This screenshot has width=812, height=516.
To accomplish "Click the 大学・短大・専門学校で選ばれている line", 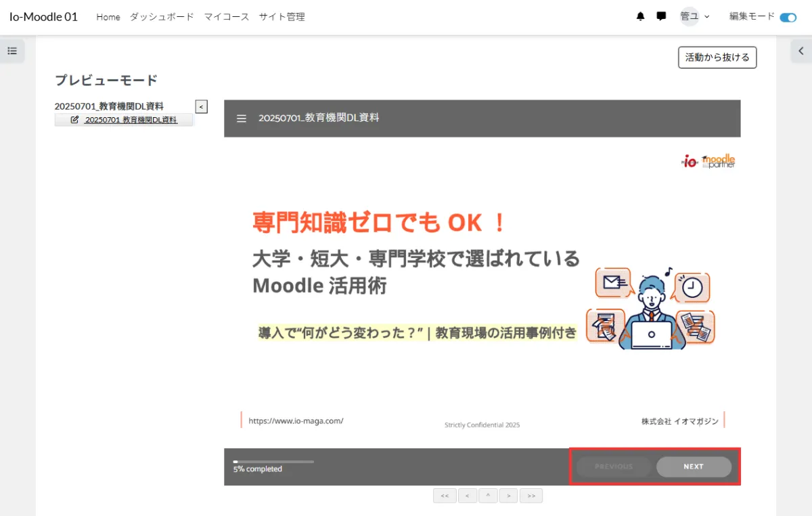I will click(x=416, y=258).
